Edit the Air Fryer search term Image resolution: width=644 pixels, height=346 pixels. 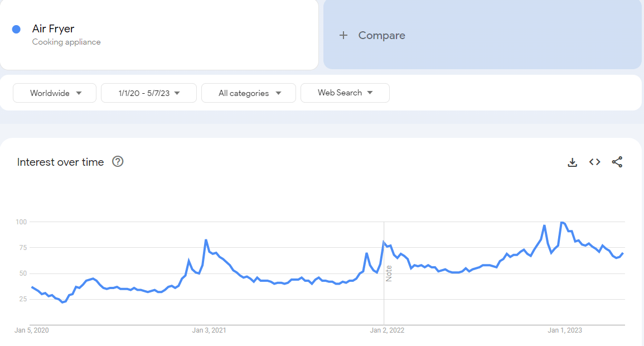point(54,29)
